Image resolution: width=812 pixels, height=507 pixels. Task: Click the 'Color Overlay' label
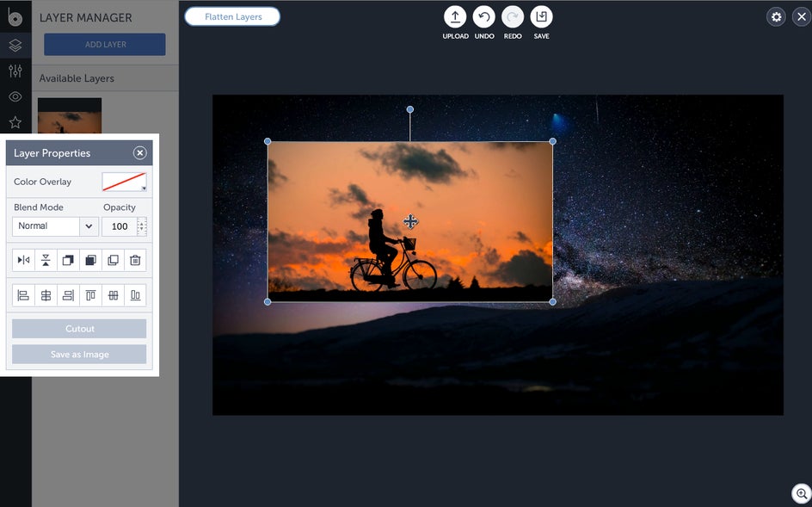(42, 182)
